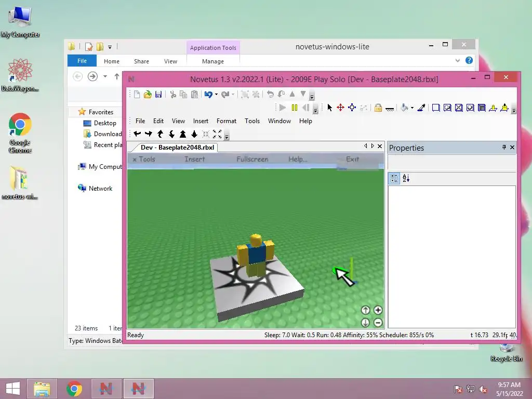Click the blue Undo arrow
Viewport: 532px width, 399px height.
tap(208, 95)
